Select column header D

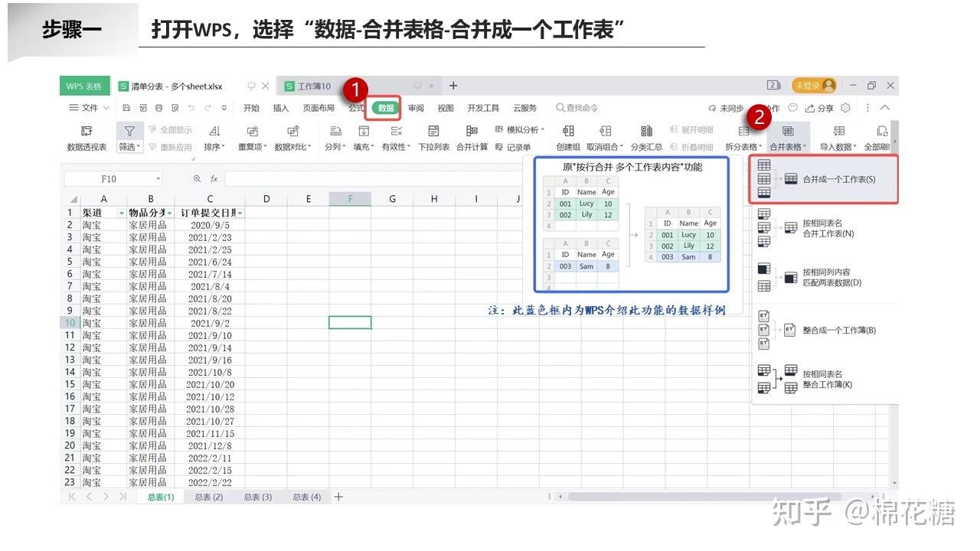pyautogui.click(x=266, y=199)
